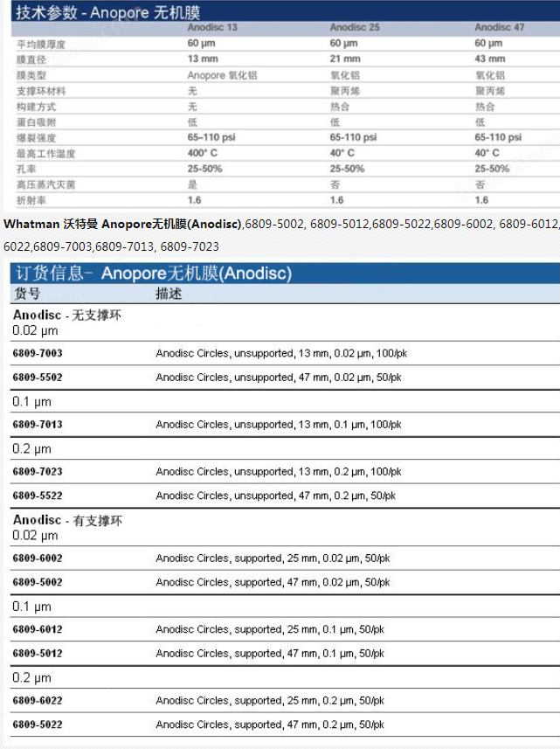
Task: Select catalog number 6809-5002
Action: click(x=38, y=582)
